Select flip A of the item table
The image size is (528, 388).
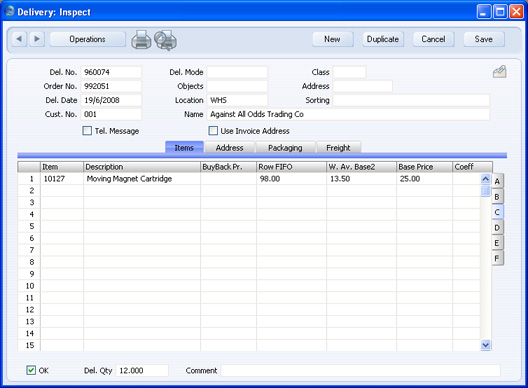tap(497, 182)
